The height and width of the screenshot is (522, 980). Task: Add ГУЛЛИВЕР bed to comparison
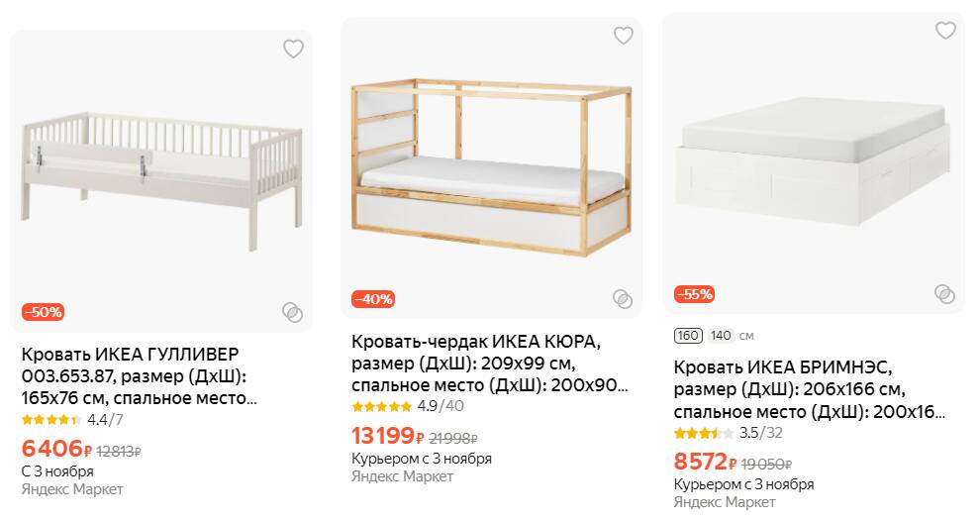click(292, 312)
